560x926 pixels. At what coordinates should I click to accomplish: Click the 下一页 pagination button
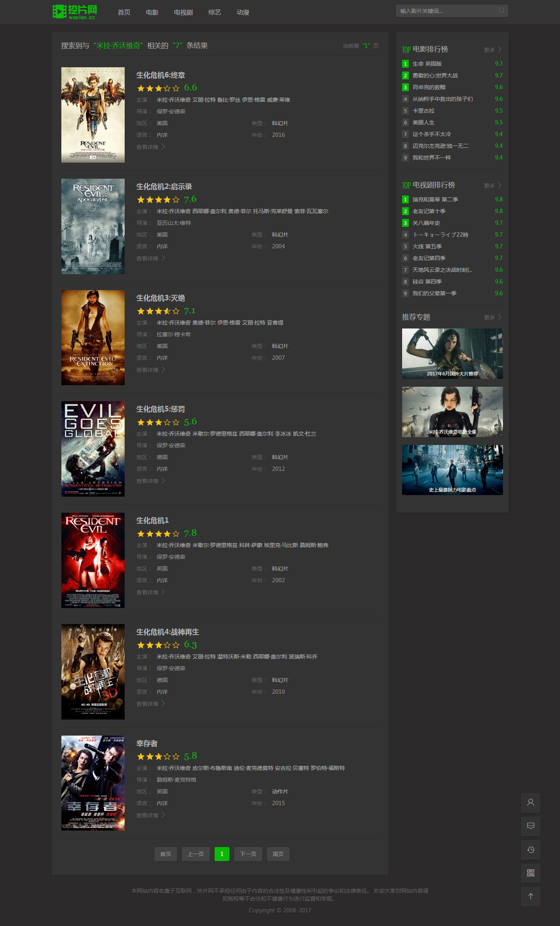248,854
